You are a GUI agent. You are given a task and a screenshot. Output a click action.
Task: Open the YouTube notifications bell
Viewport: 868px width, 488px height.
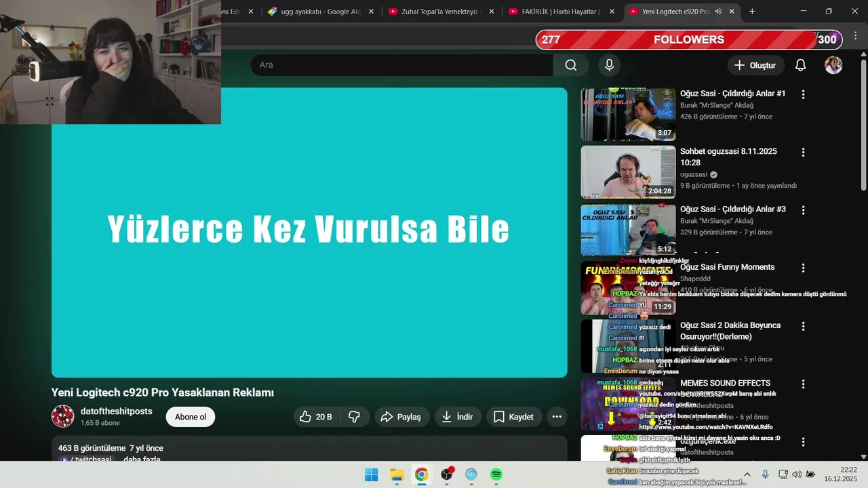(800, 65)
